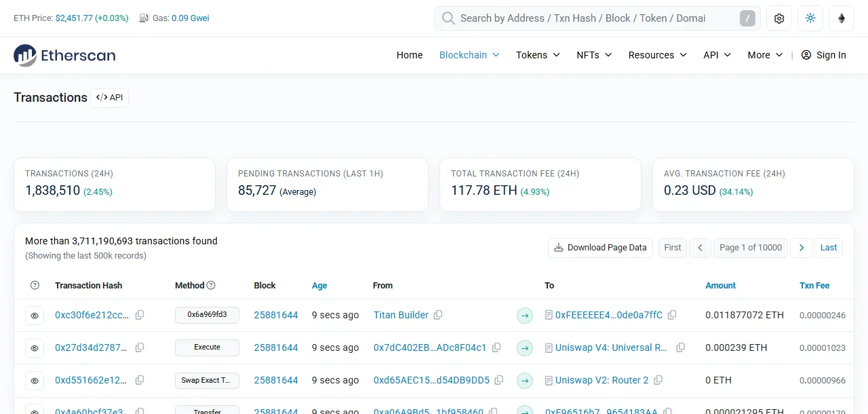Click Sign In link
Screen dimensions: 868x414
(824, 55)
